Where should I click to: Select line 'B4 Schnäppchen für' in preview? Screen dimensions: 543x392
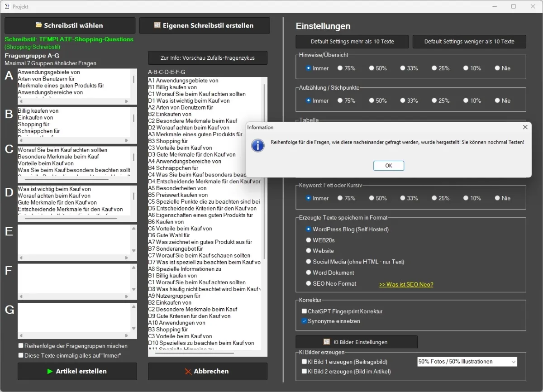click(x=173, y=168)
